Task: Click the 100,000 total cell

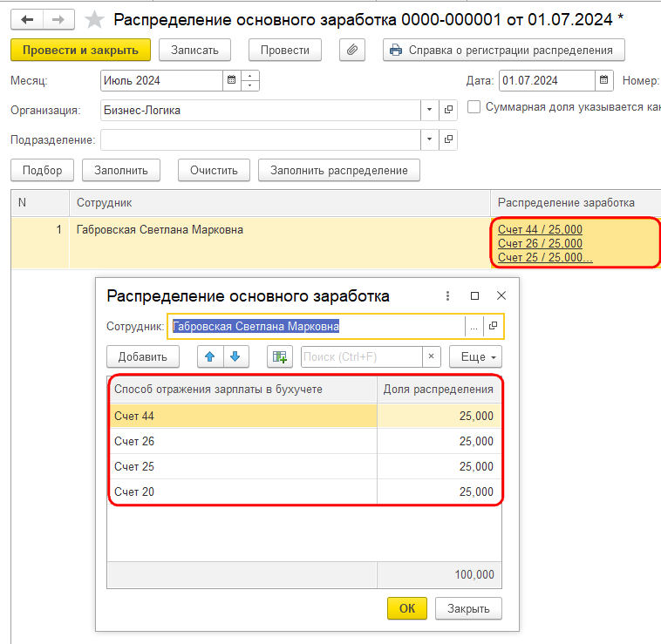Action: pyautogui.click(x=439, y=574)
